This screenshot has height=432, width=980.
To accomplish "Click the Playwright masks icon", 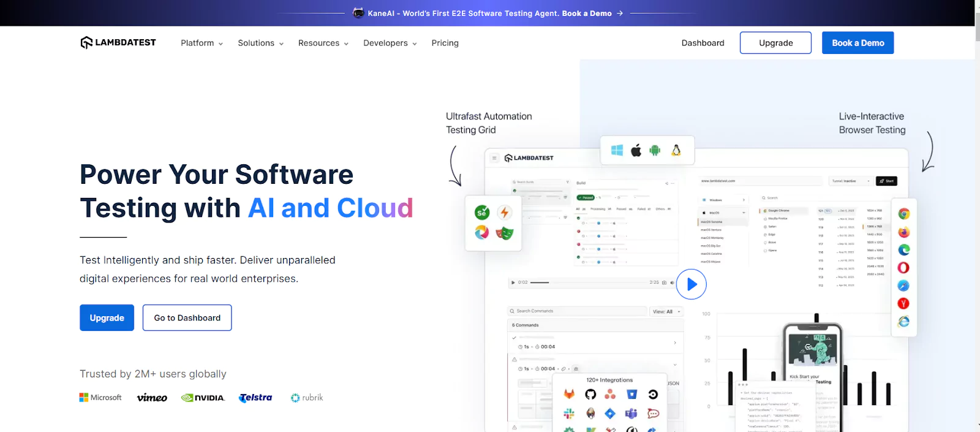I will pyautogui.click(x=504, y=233).
